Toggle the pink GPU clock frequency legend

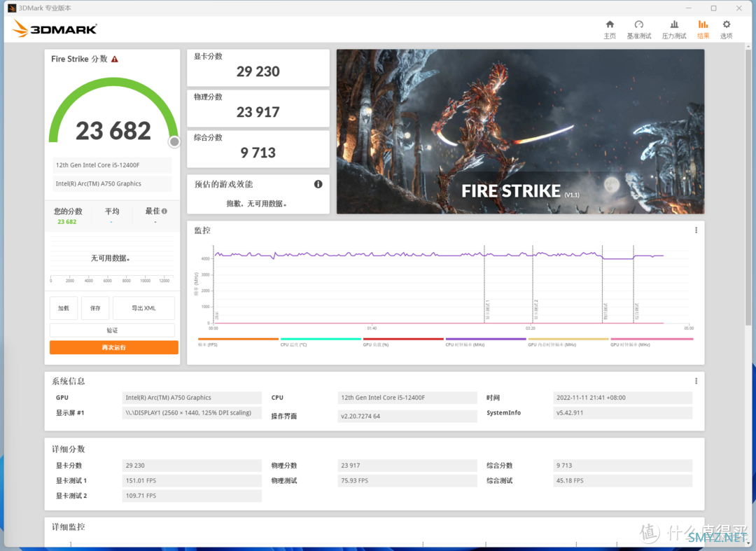point(652,342)
